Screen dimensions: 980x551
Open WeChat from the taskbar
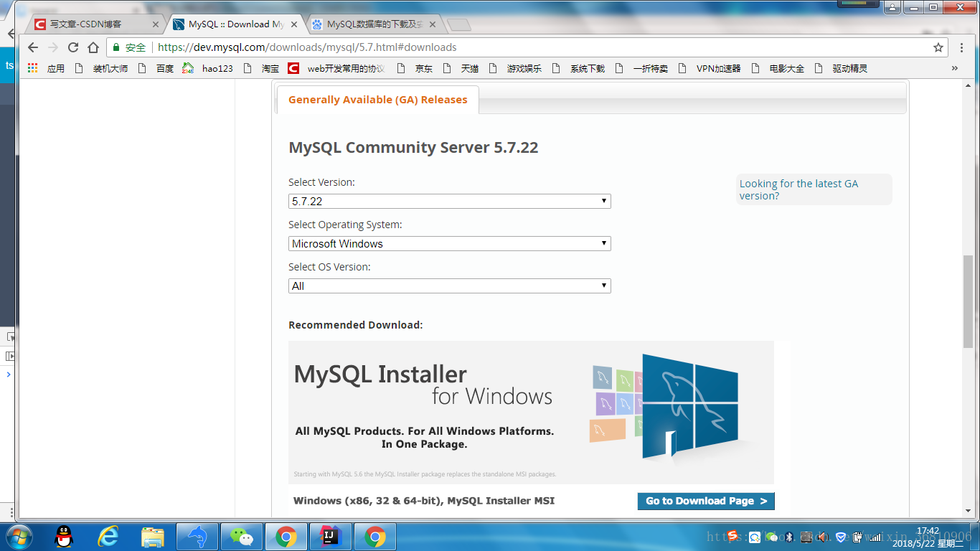click(242, 537)
